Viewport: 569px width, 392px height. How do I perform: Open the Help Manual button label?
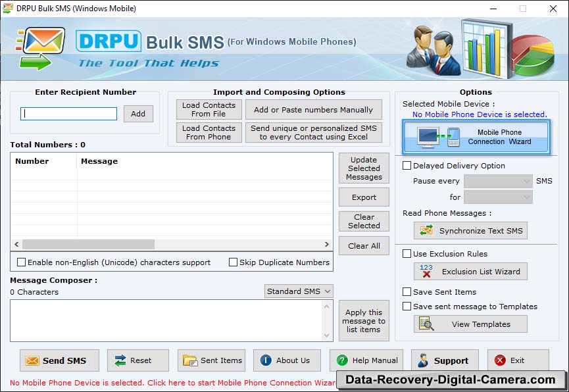point(375,360)
